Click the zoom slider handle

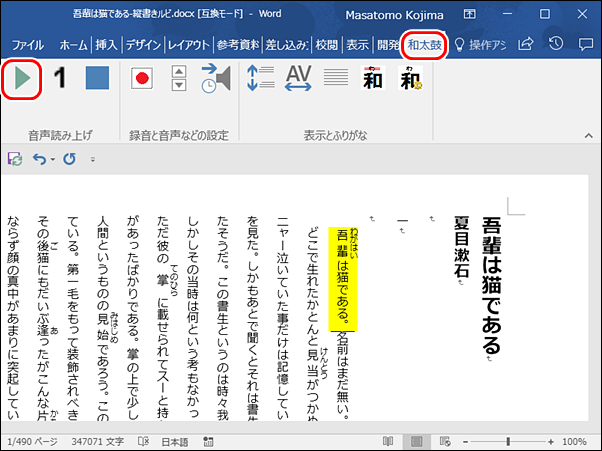point(508,442)
